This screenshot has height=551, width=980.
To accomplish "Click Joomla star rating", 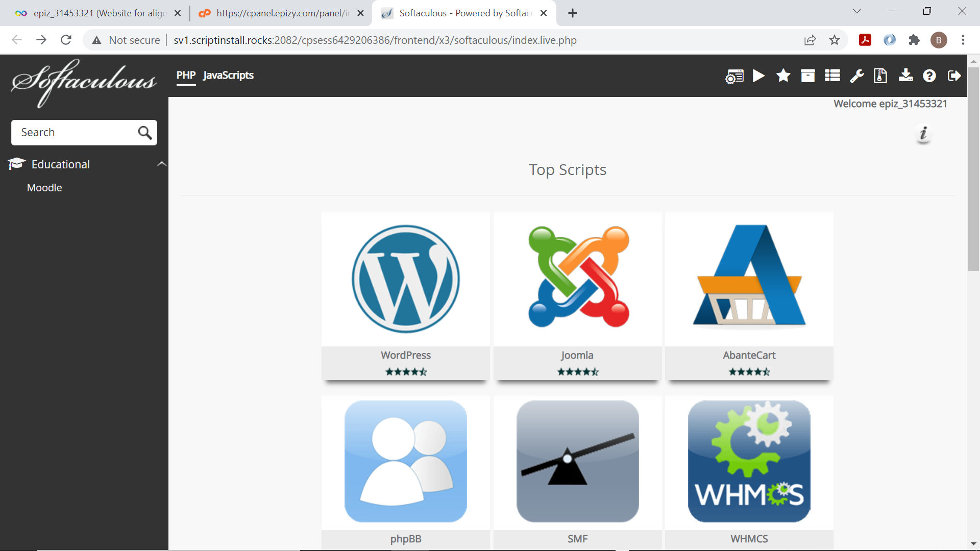I will pos(578,372).
